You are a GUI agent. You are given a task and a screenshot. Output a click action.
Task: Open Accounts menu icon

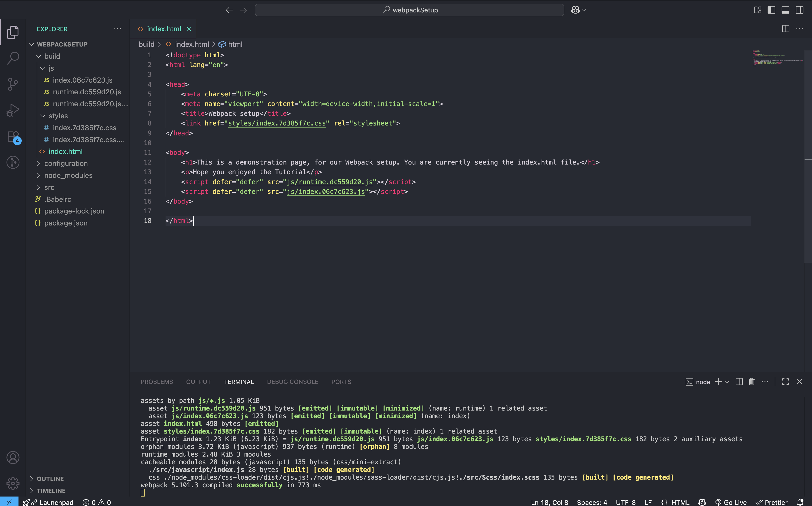13,457
